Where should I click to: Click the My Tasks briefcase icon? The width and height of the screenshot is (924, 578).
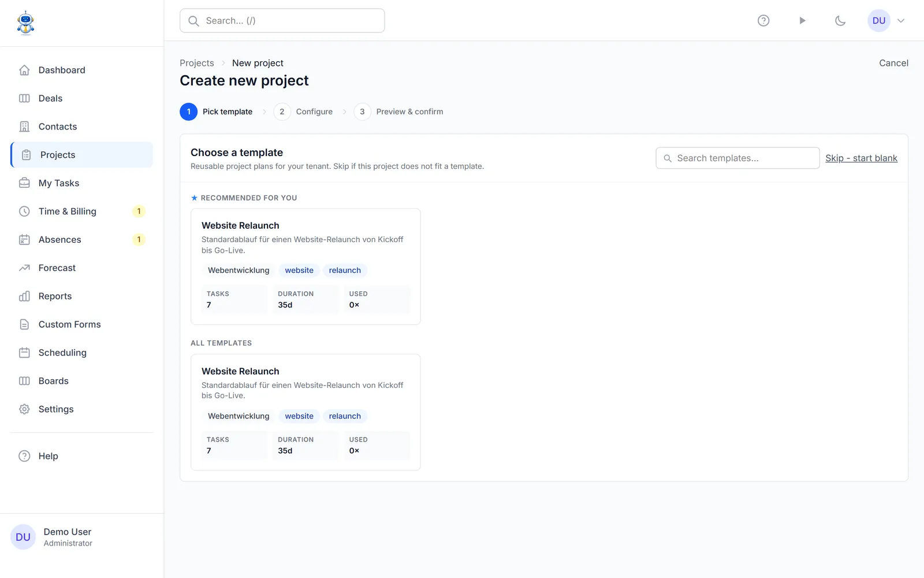click(24, 183)
